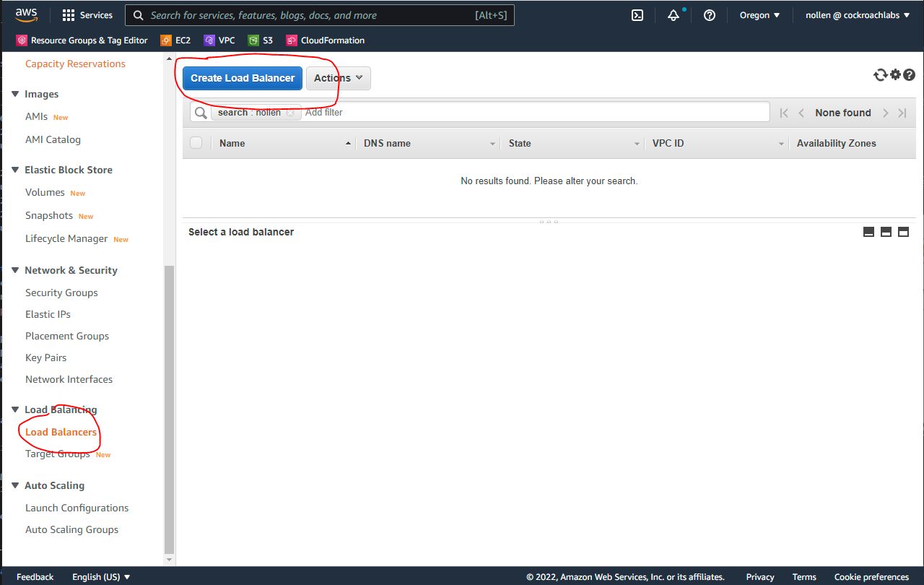
Task: Click the Add filter input field
Action: click(x=534, y=113)
